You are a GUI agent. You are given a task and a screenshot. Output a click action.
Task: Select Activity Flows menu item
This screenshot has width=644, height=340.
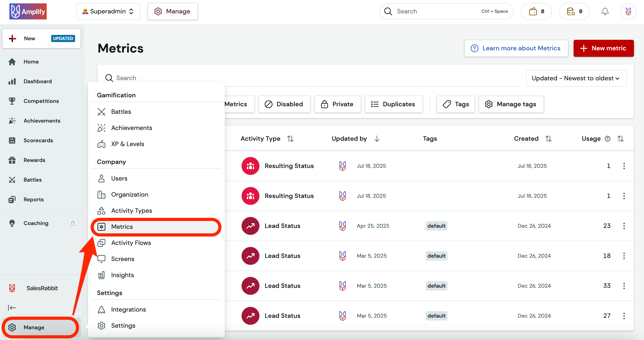(156, 243)
